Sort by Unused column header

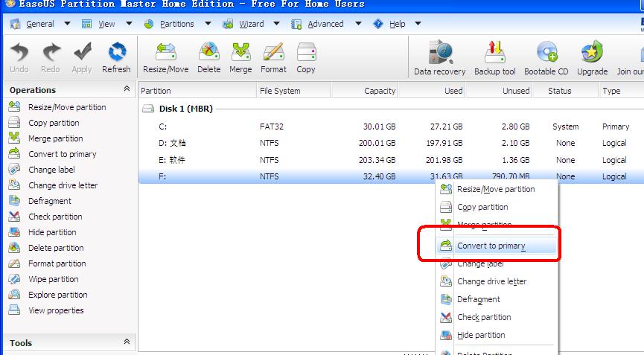coord(499,91)
